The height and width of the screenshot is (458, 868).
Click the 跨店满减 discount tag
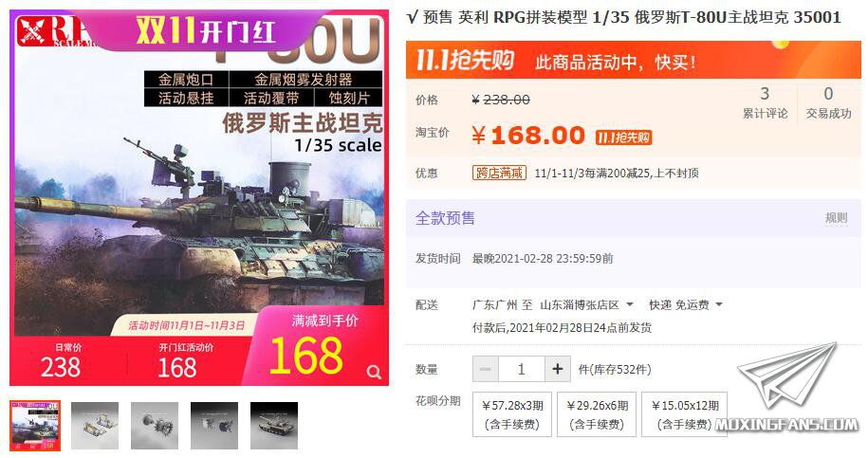(499, 174)
